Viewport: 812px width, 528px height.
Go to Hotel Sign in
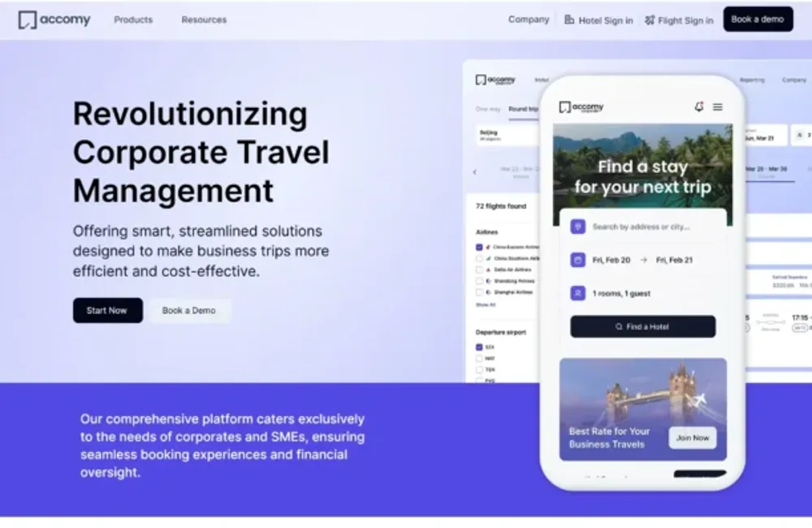pos(606,20)
